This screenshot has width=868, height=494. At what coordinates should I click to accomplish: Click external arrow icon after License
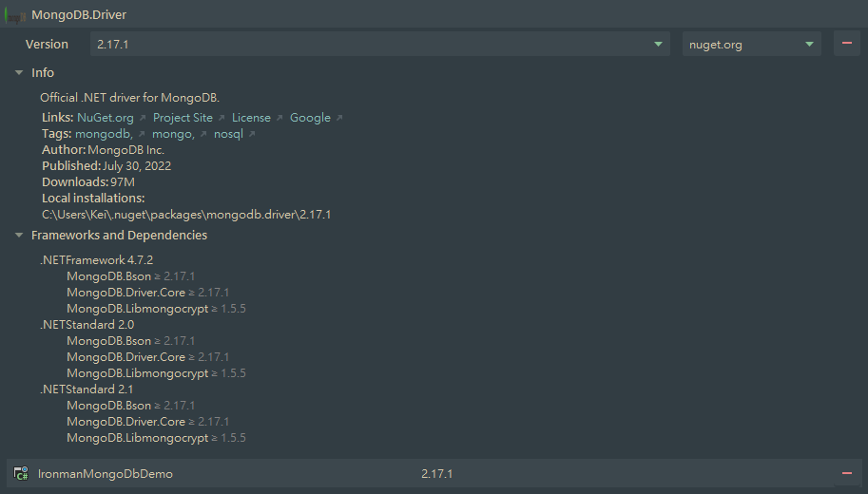point(280,118)
